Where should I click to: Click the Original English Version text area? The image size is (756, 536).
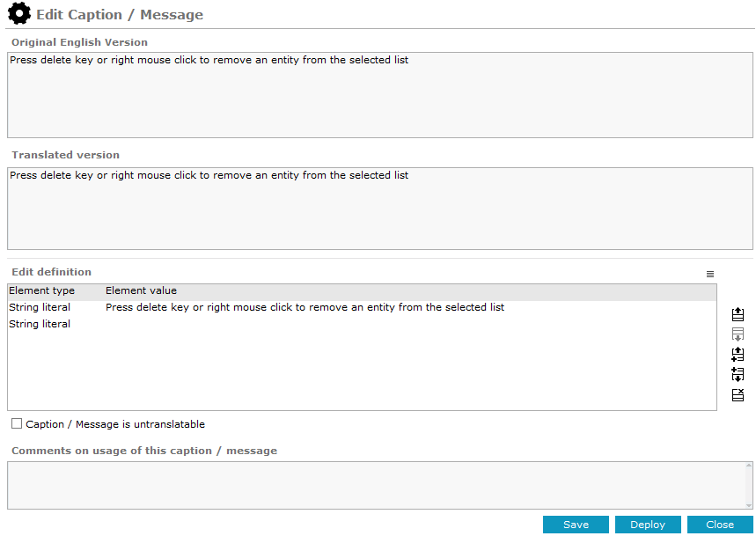pyautogui.click(x=380, y=95)
